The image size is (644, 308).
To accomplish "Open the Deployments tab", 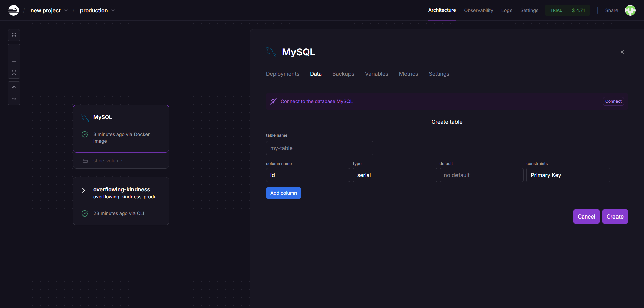I will 282,74.
